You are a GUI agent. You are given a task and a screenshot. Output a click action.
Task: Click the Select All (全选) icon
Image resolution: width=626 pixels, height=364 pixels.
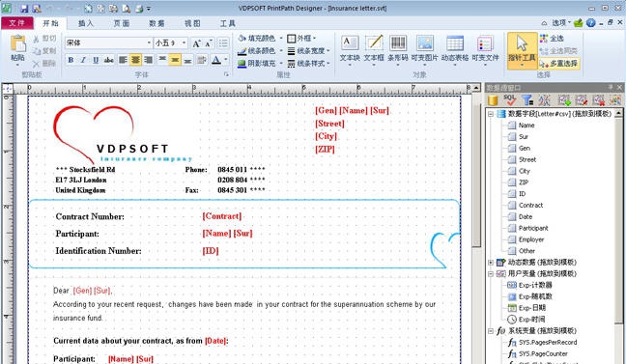coord(544,39)
